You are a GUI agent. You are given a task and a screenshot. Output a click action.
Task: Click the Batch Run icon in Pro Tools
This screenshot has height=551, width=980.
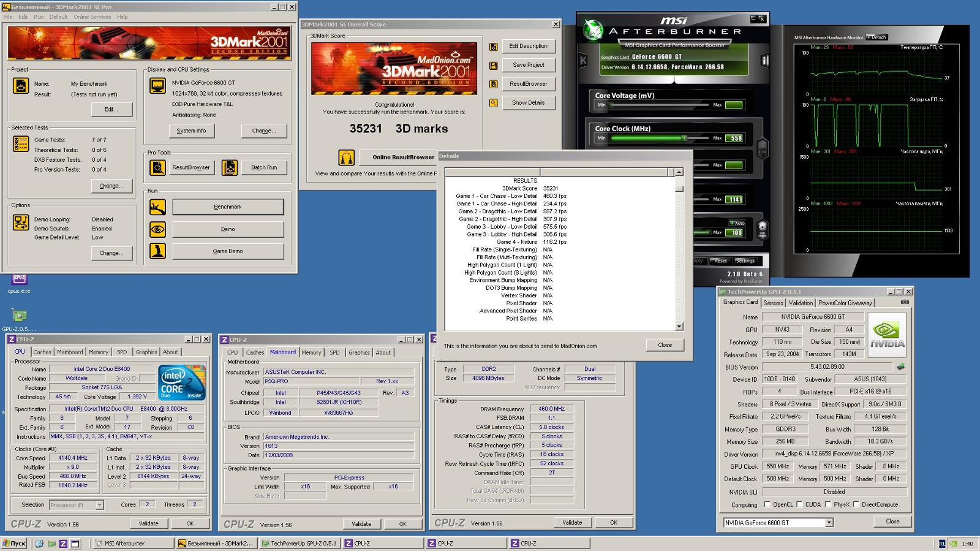point(230,167)
